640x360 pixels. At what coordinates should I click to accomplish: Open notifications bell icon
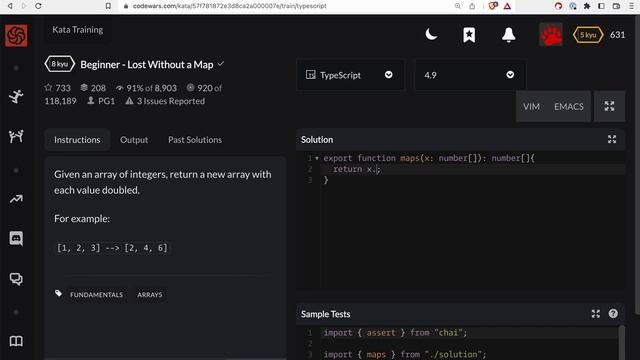click(x=509, y=35)
